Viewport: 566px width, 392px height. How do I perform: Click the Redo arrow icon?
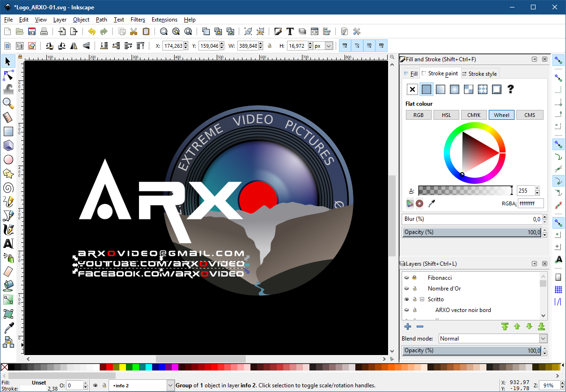[x=104, y=31]
